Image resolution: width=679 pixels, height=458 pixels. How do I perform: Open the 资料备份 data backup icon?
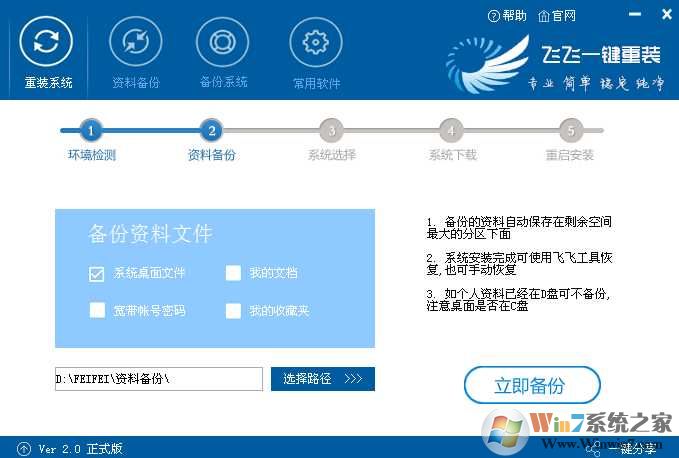(136, 42)
